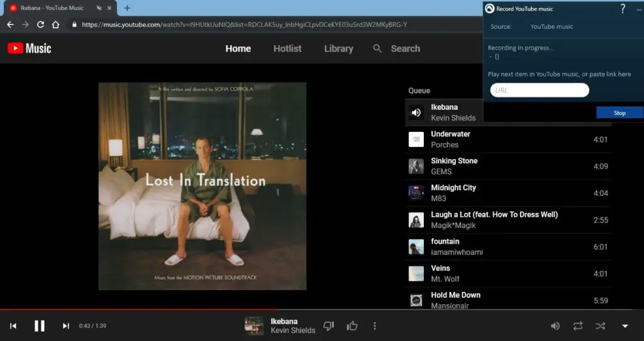Open the browser home page icon

pos(55,24)
